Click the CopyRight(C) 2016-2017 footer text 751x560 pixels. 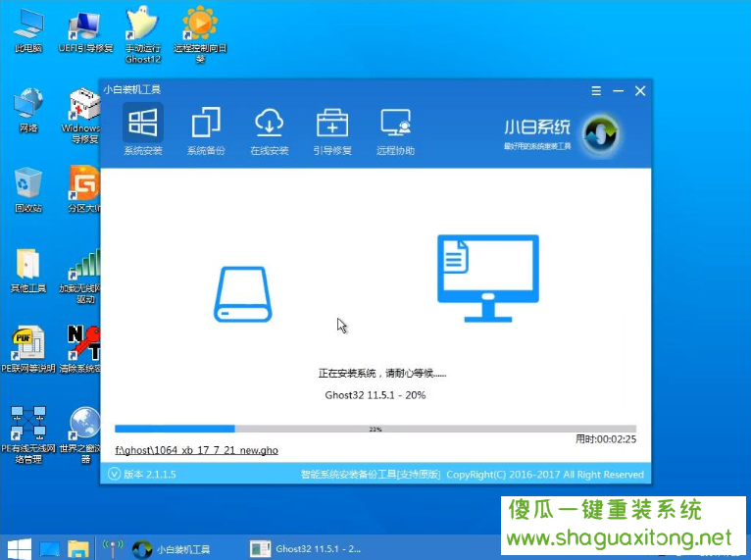[545, 475]
